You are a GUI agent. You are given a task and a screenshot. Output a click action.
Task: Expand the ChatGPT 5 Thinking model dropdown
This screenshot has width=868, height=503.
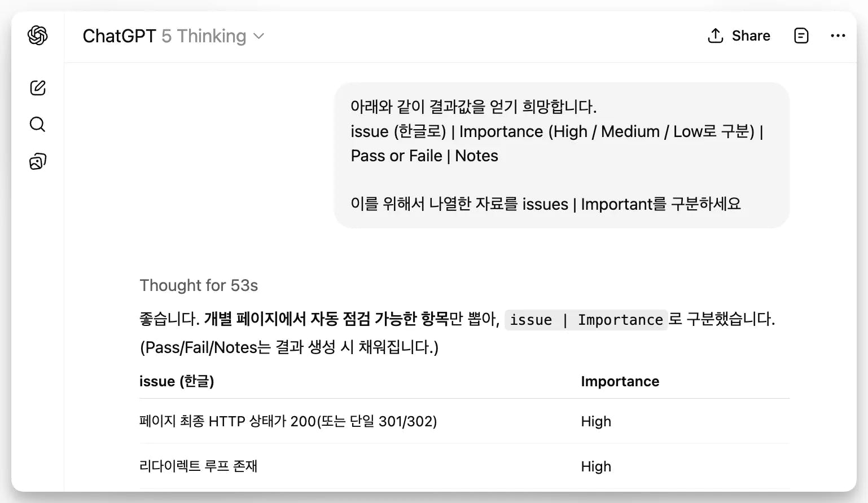173,36
